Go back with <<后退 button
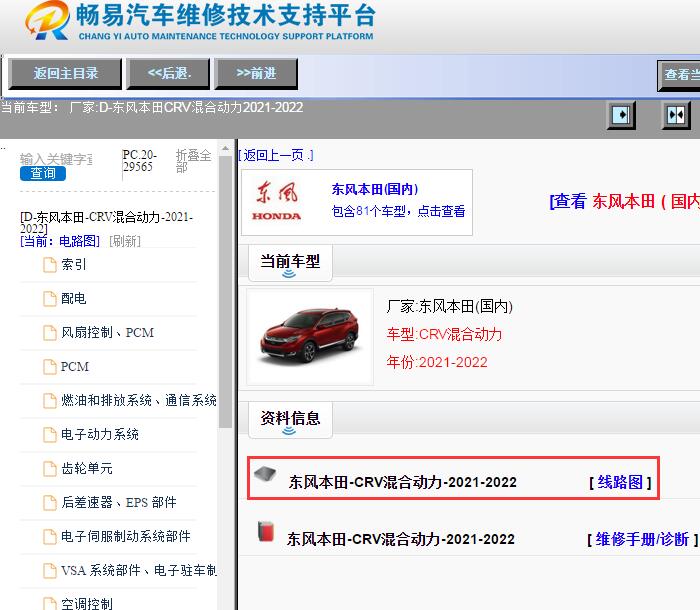700x610 pixels. [x=169, y=74]
